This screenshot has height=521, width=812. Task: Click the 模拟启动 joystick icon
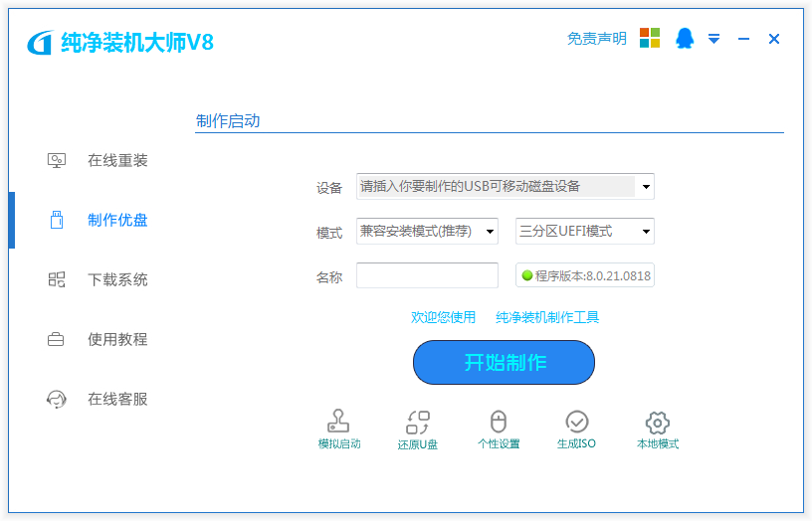tap(338, 422)
